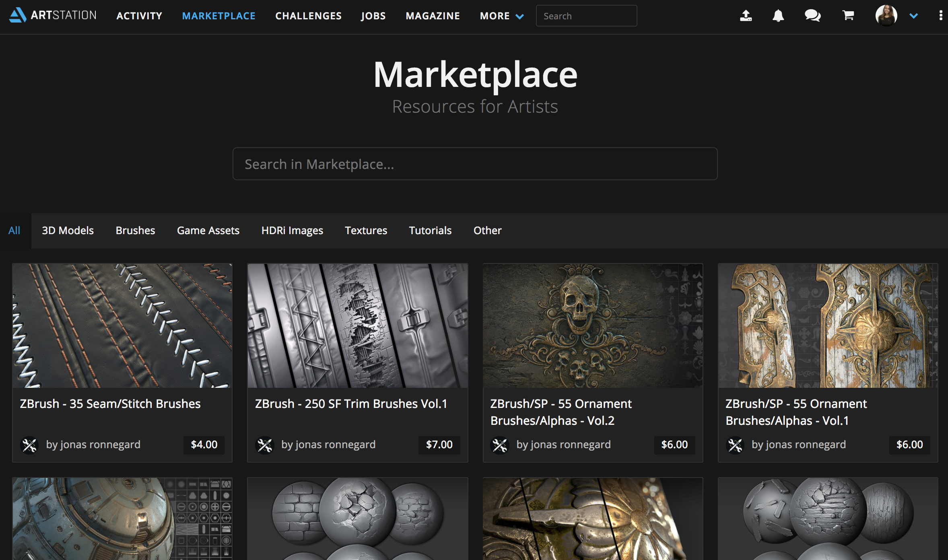
Task: Open messages chat bubbles icon
Action: pos(812,16)
